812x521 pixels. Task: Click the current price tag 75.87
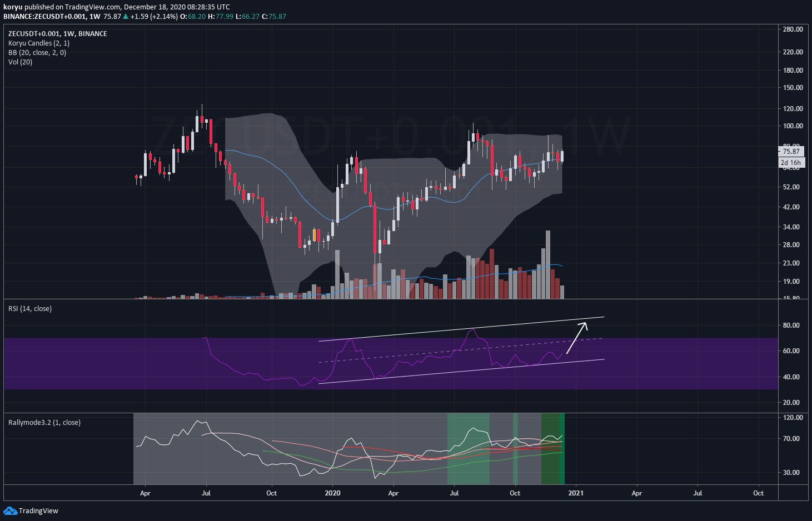791,151
